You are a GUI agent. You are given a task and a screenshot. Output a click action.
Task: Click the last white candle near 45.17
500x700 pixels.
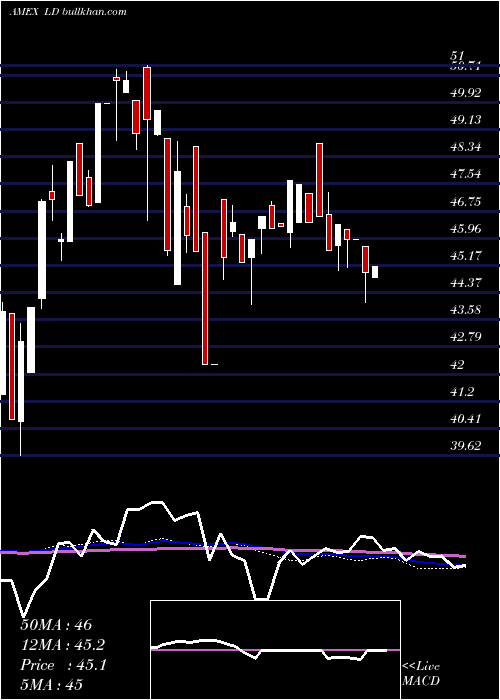[375, 272]
